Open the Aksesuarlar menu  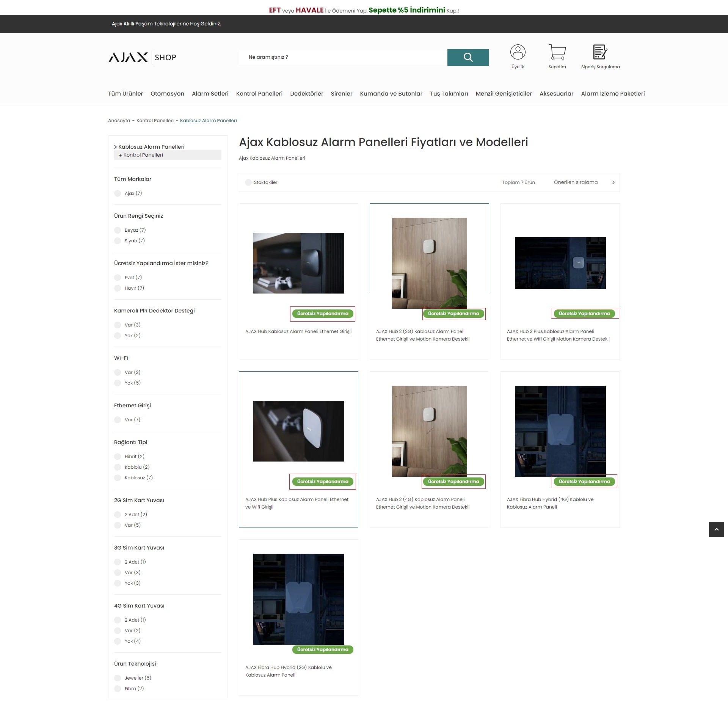point(556,94)
